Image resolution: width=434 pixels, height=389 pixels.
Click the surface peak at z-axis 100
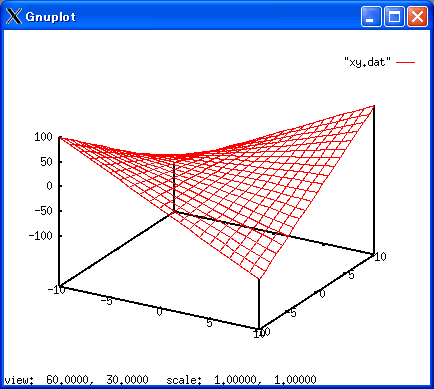(x=60, y=137)
